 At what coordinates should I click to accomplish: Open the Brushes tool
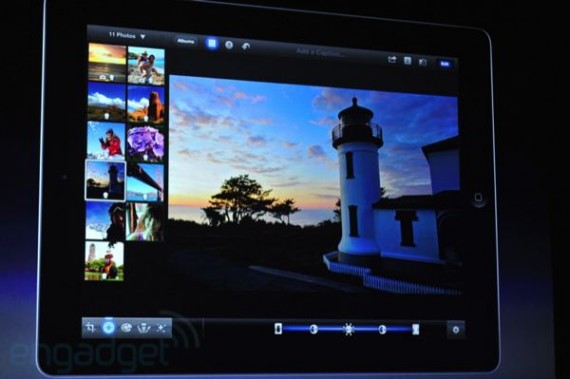[144, 328]
